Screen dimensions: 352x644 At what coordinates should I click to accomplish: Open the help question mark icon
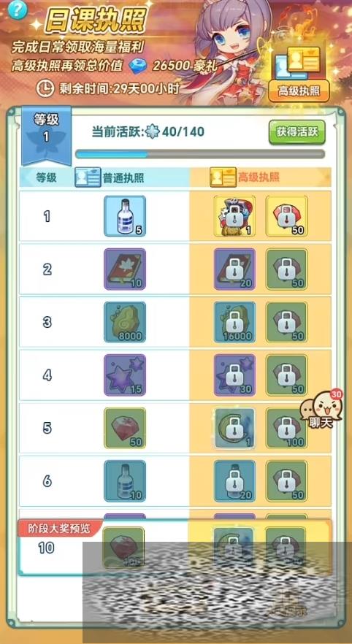tap(17, 9)
